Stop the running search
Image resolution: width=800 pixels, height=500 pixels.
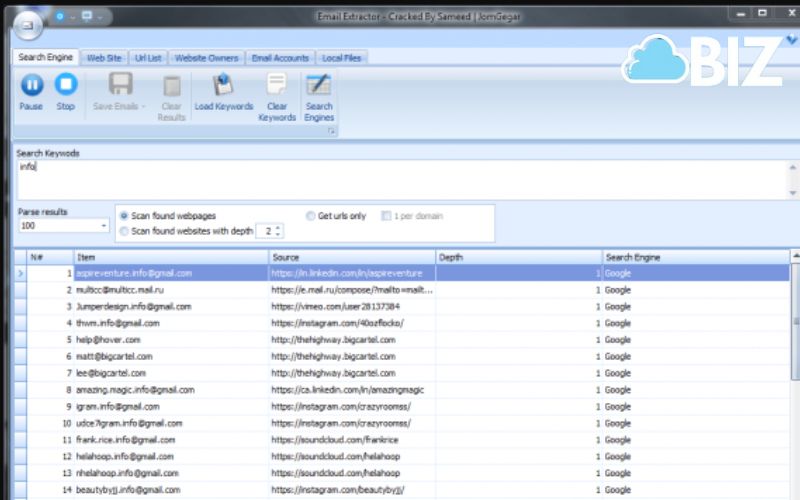66,92
